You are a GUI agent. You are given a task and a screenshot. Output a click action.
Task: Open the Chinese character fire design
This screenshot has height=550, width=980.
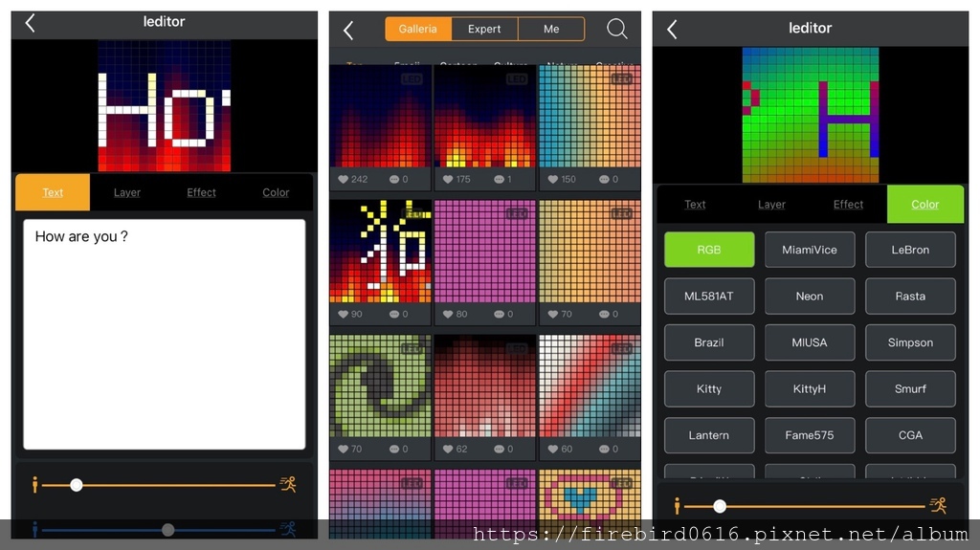coord(381,252)
